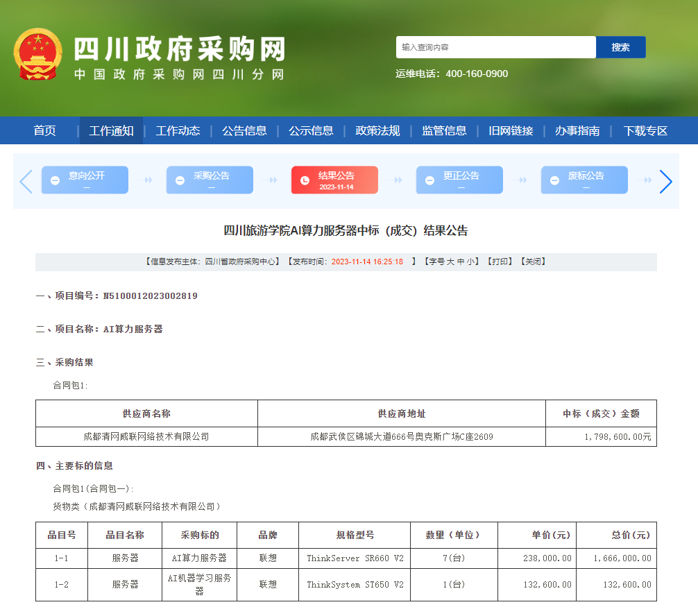Image resolution: width=698 pixels, height=616 pixels.
Task: Open 工作动态 in the navigation bar
Action: click(178, 131)
